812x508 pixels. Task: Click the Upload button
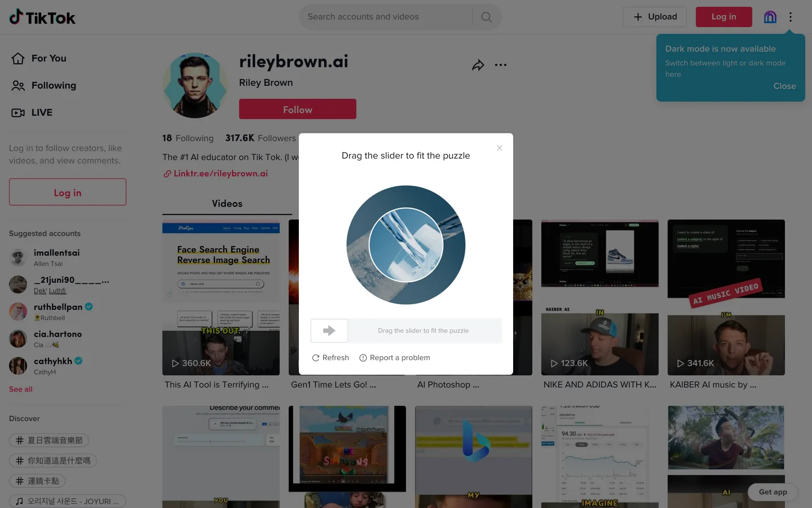(655, 17)
